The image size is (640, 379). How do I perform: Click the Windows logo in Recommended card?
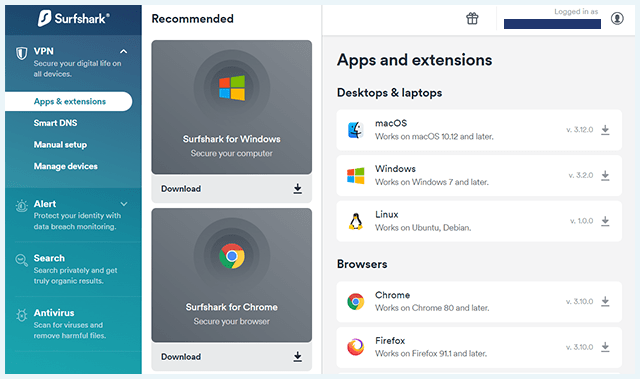click(x=232, y=88)
